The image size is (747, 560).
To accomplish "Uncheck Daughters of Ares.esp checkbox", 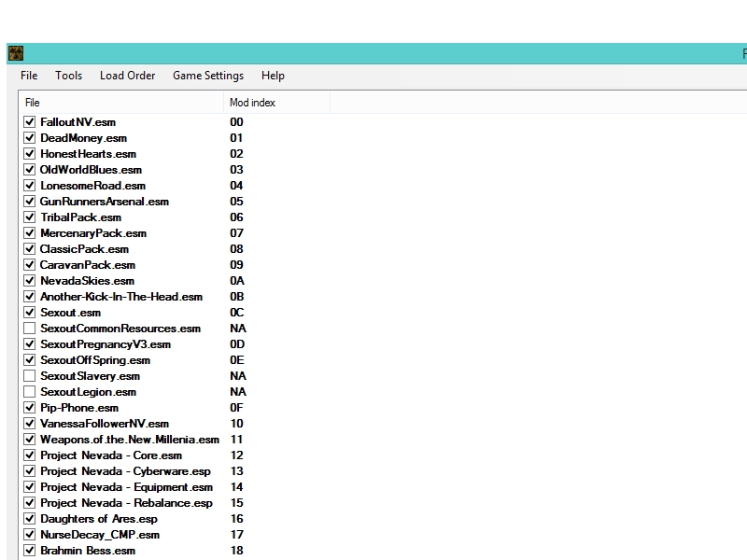I will pos(30,519).
